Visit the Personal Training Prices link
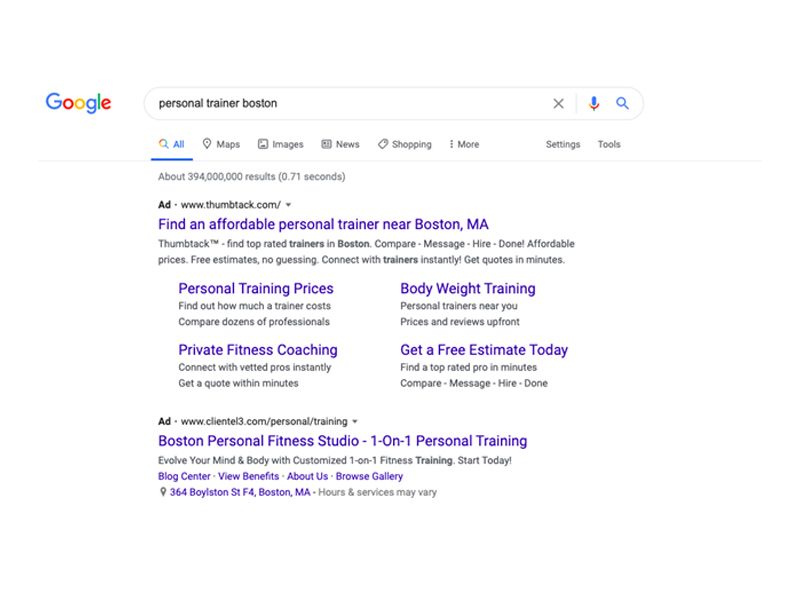The image size is (800, 600). click(x=256, y=288)
